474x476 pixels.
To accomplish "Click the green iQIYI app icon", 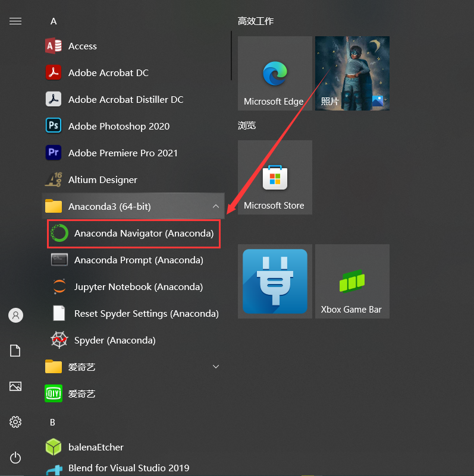I will pos(54,393).
